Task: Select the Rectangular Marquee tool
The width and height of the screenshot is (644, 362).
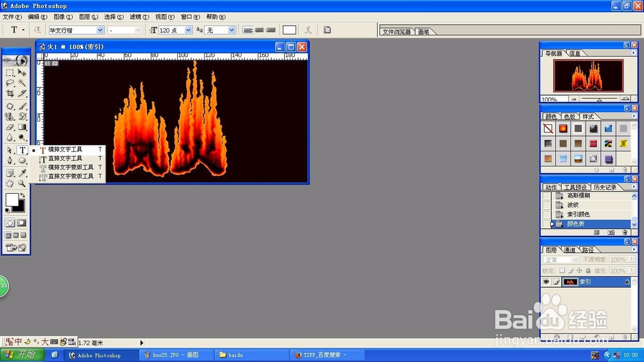Action: point(10,73)
